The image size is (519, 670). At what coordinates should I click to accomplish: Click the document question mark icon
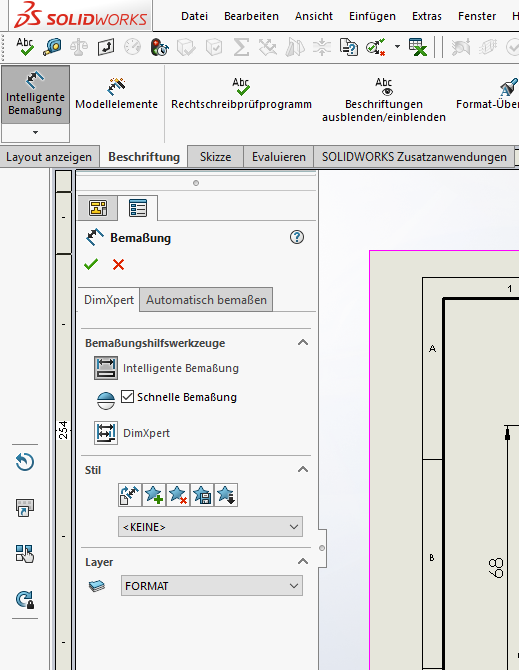coord(349,47)
